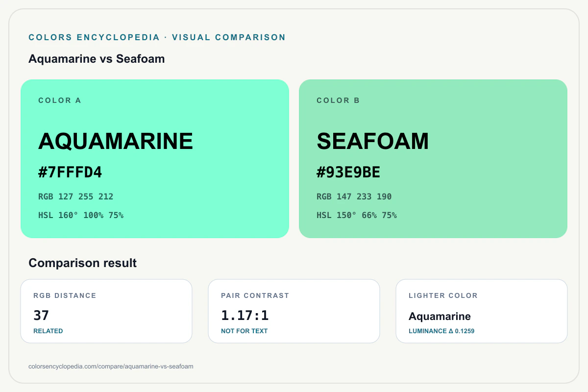Image resolution: width=588 pixels, height=392 pixels.
Task: Click the Comparison result heading
Action: tap(82, 263)
